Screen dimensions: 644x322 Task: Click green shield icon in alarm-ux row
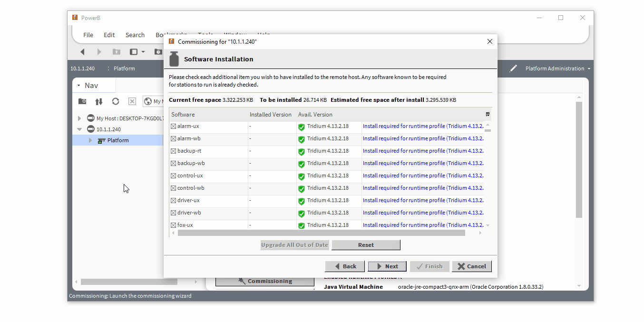click(302, 127)
